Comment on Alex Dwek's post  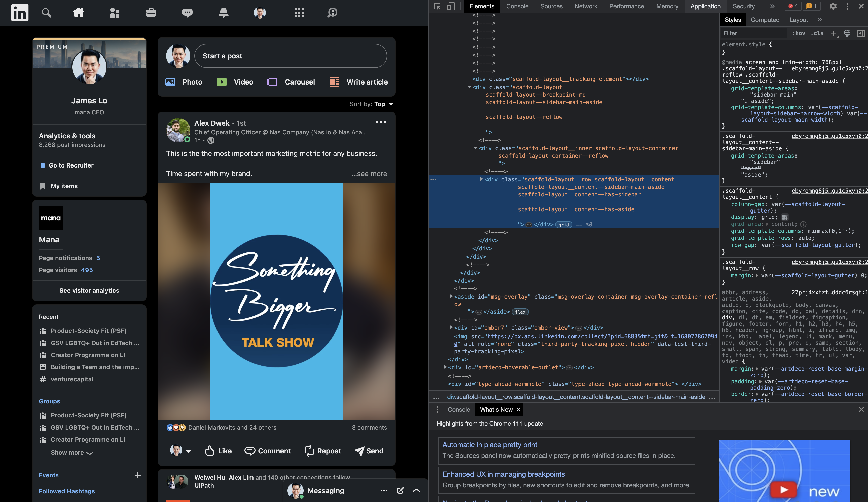click(268, 451)
